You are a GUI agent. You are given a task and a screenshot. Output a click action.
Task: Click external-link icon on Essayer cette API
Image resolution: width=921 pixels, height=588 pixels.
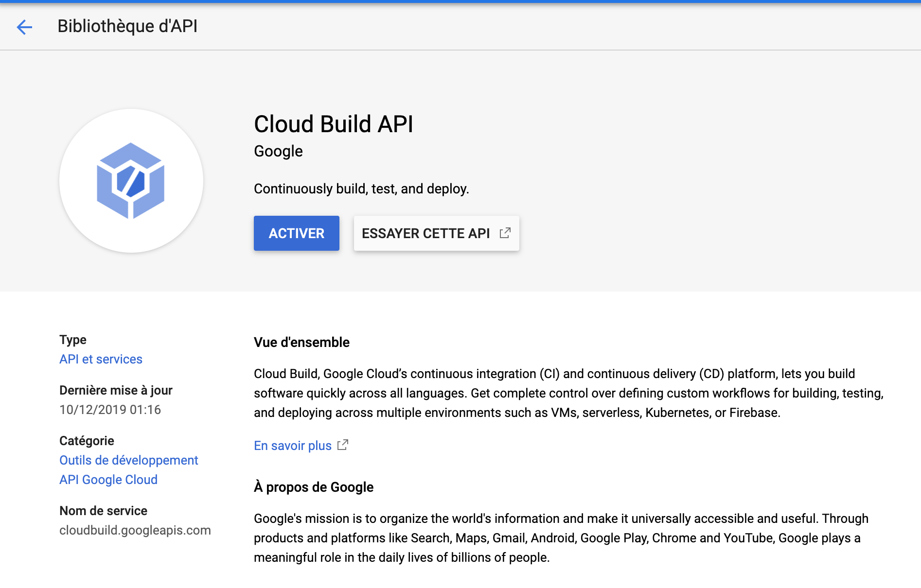tap(505, 233)
